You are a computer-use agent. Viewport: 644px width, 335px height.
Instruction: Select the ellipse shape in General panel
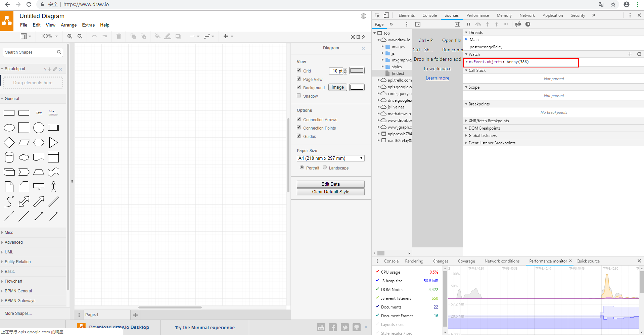9,128
